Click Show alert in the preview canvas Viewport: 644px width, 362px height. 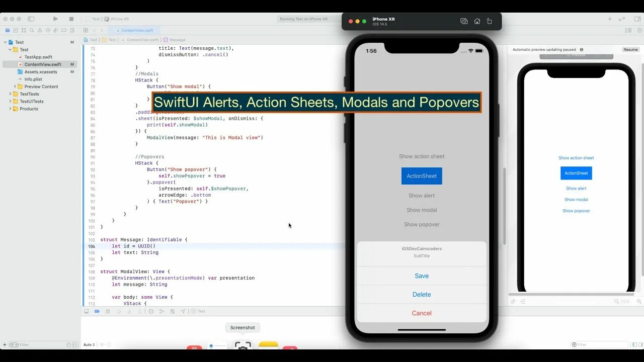(576, 189)
